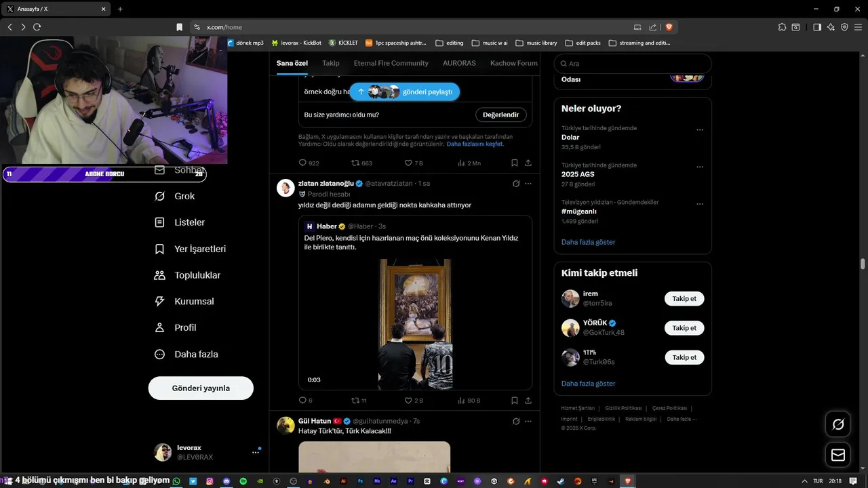Open floating Grok button at bottom right

pos(838,424)
